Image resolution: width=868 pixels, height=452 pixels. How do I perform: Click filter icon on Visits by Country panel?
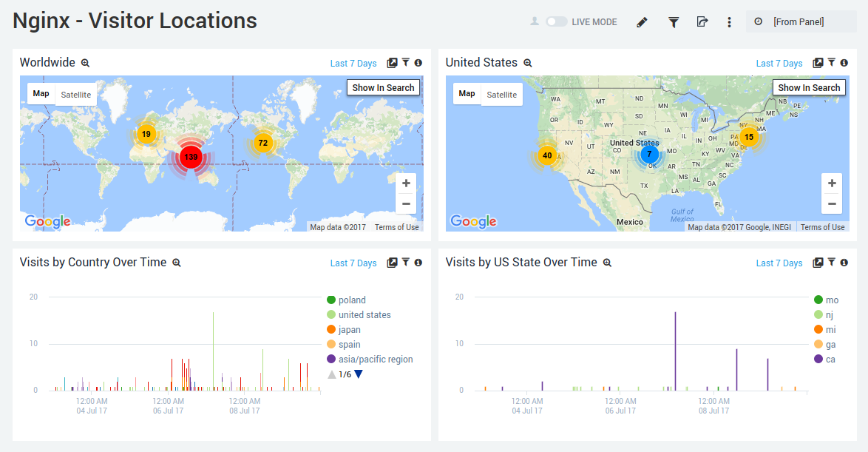(406, 263)
